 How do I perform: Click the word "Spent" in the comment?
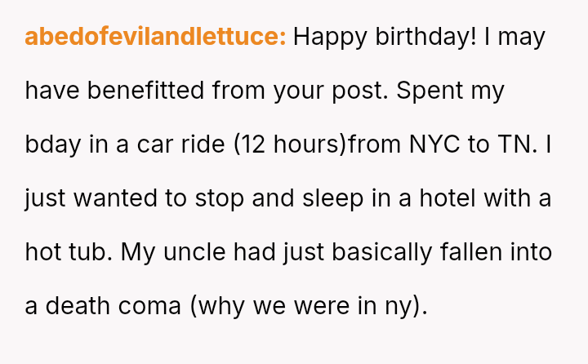pyautogui.click(x=428, y=91)
